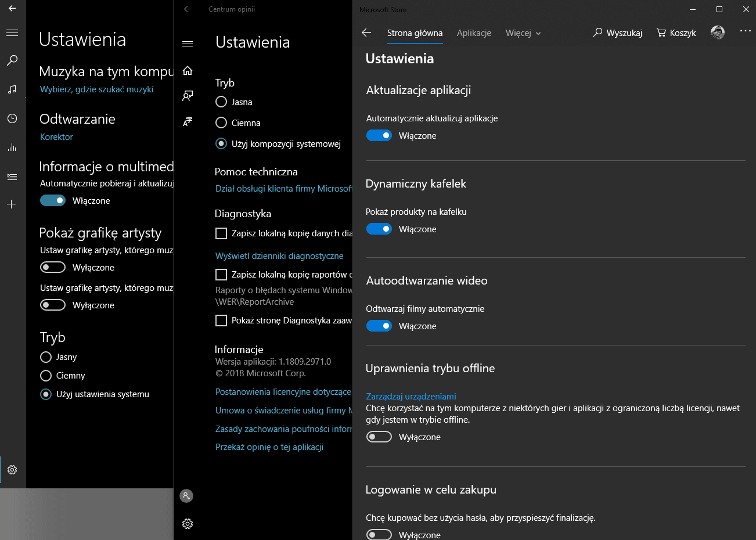Open three-dot more menu in Store
The width and height of the screenshot is (756, 540).
(x=746, y=31)
